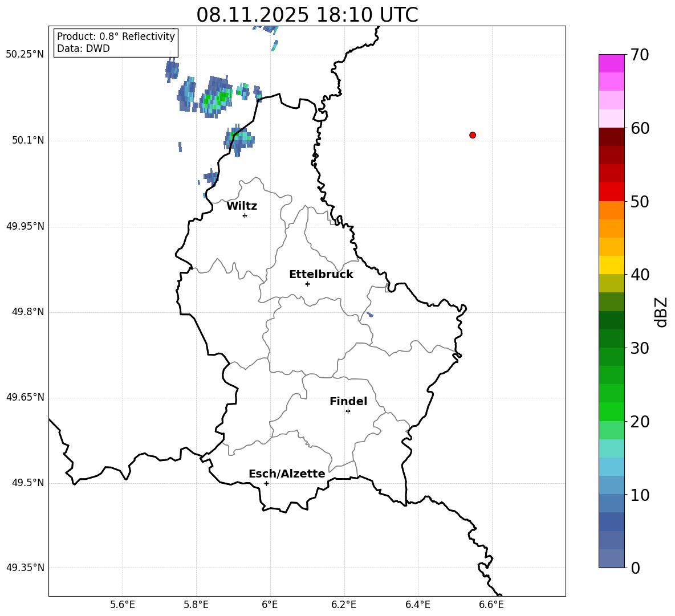Click the 50.25°N latitude label

[x=25, y=55]
